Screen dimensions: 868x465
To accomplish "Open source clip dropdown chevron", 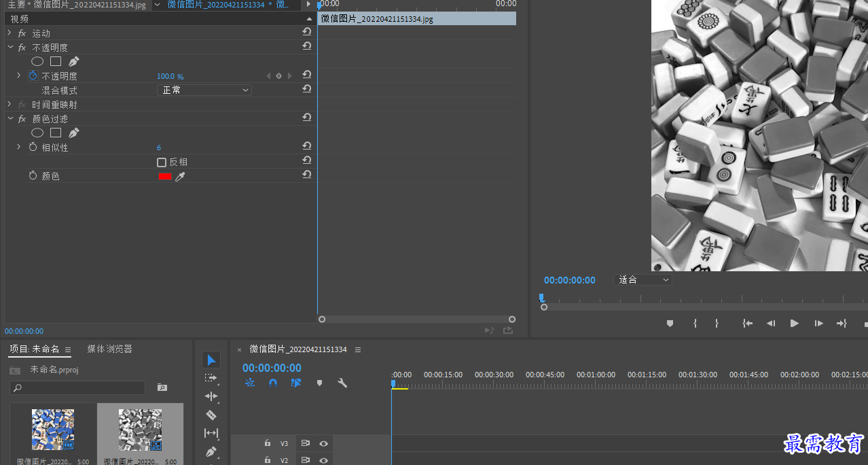I will tap(157, 5).
